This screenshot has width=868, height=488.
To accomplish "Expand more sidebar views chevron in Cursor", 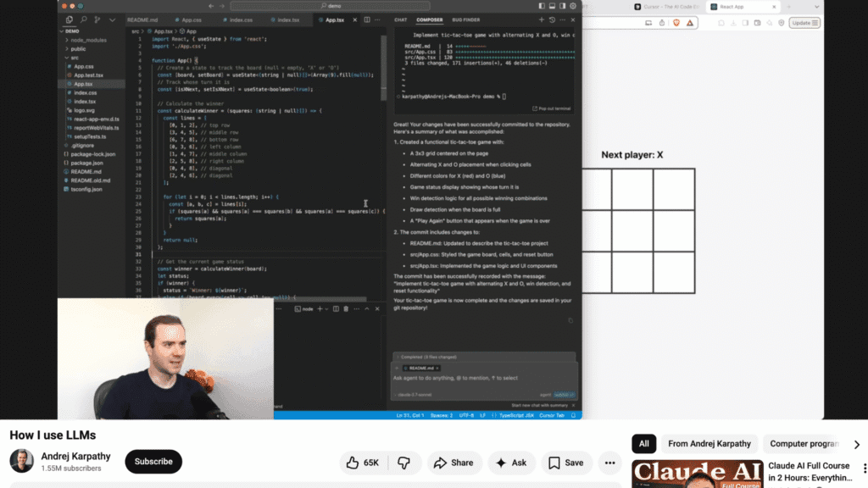I will pos(113,20).
